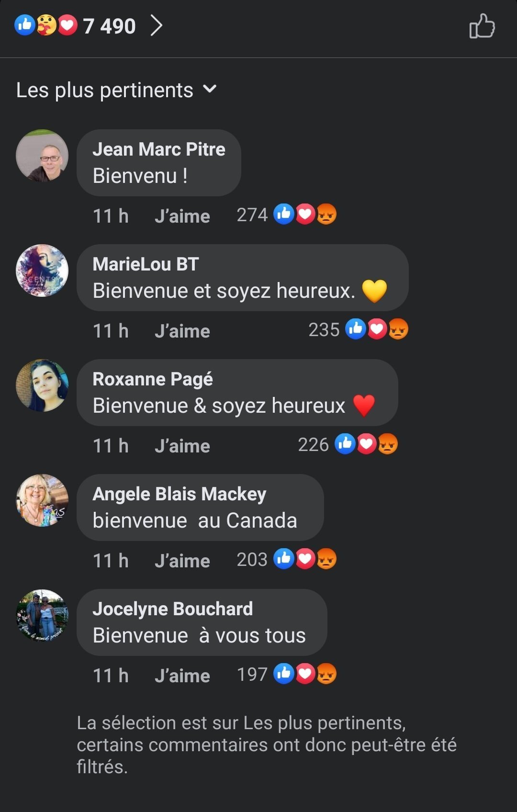The height and width of the screenshot is (812, 517).
Task: Like MarieLou BT's comment with J'aime
Action: 182,331
